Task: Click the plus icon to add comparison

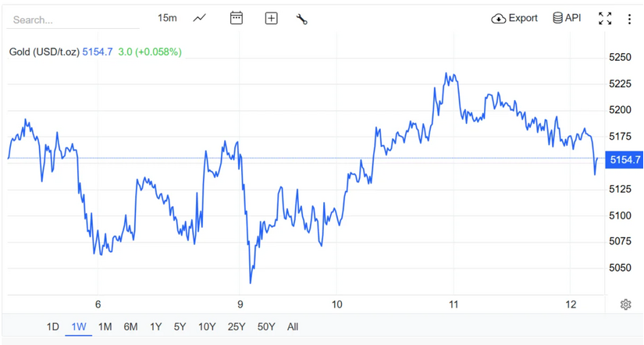Action: click(271, 18)
